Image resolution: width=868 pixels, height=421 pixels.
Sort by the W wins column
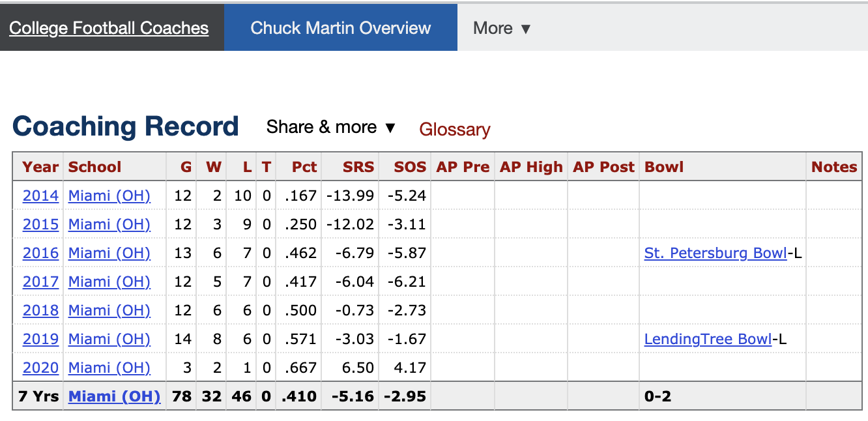[x=214, y=167]
